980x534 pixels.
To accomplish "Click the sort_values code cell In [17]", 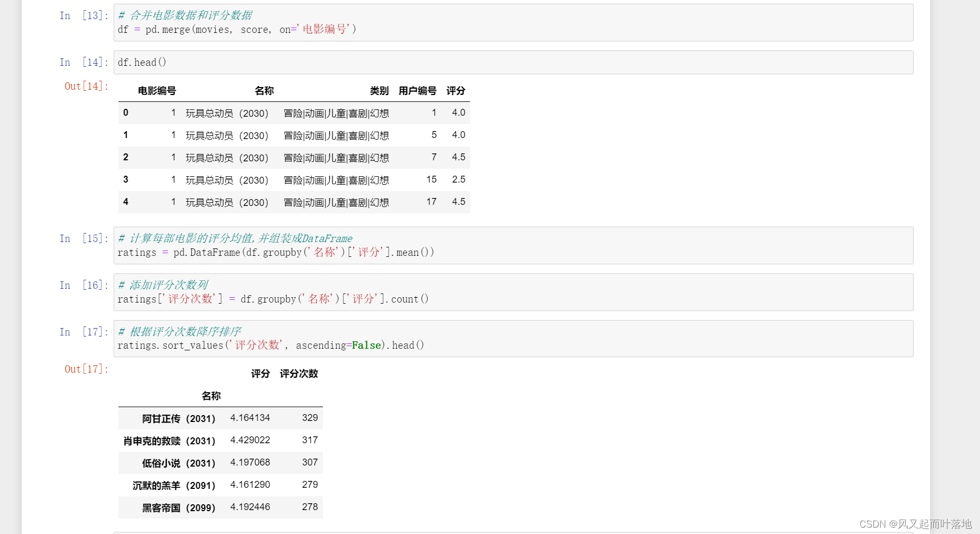I will click(513, 339).
